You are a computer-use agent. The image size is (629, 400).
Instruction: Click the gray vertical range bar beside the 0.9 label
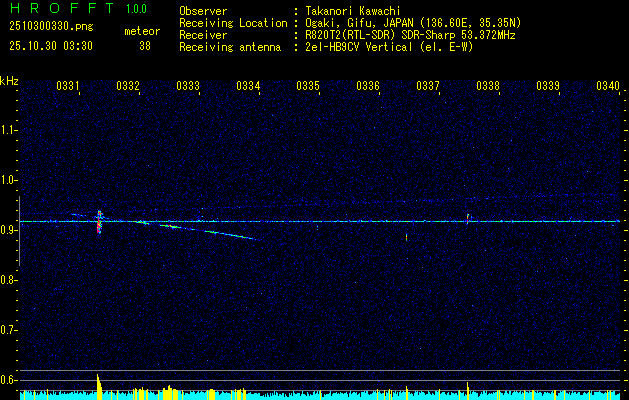click(19, 231)
